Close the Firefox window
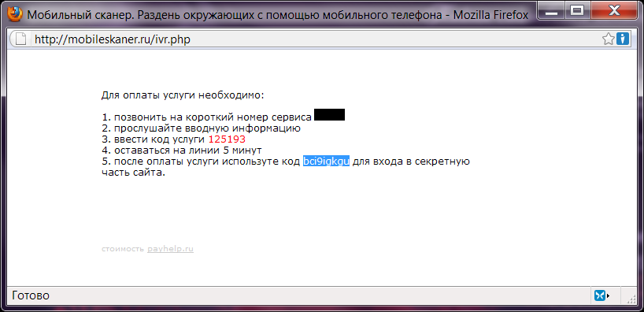This screenshot has width=644, height=312. (x=613, y=12)
